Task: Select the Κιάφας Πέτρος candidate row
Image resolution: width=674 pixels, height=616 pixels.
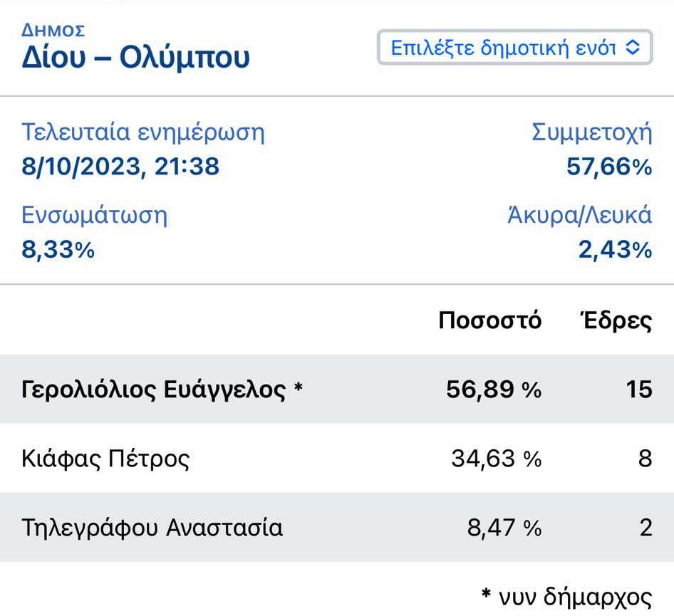Action: 337,458
